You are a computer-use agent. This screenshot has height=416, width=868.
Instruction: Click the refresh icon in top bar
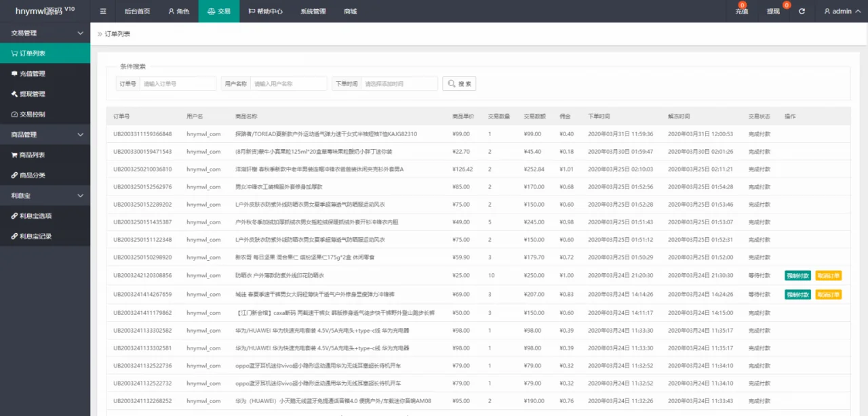click(x=802, y=12)
